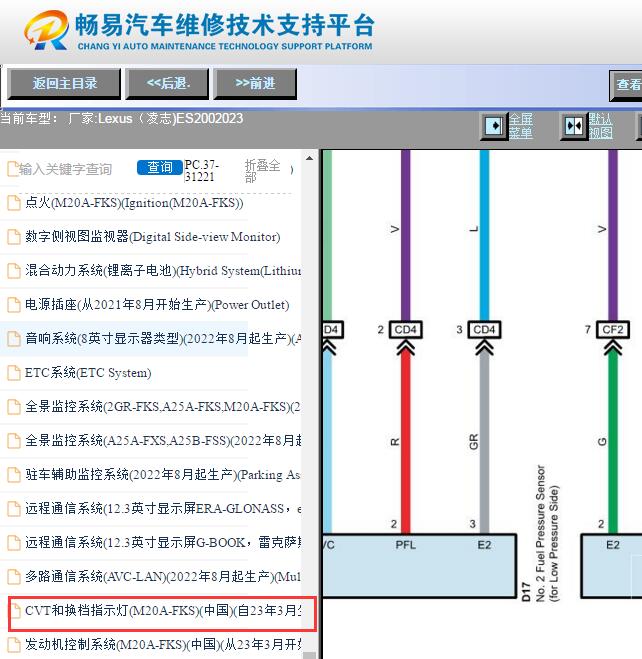Click document icon beside 多路通信系统(AVC-LAN)
The width and height of the screenshot is (642, 659).
tap(14, 577)
